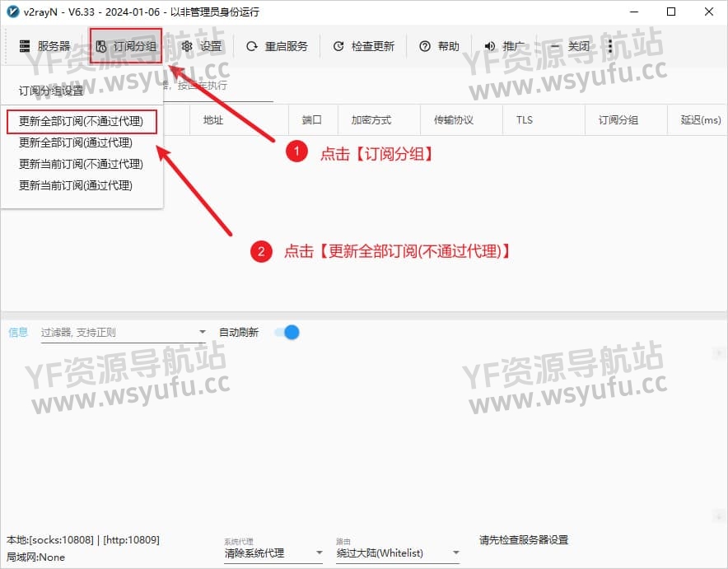728x569 pixels.
Task: Click the 订阅分组 toolbar button
Action: 126,46
